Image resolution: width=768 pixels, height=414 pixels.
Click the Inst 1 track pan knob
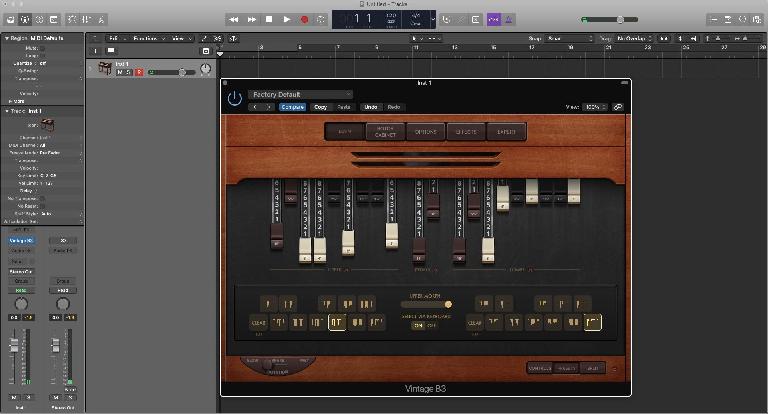[x=206, y=70]
